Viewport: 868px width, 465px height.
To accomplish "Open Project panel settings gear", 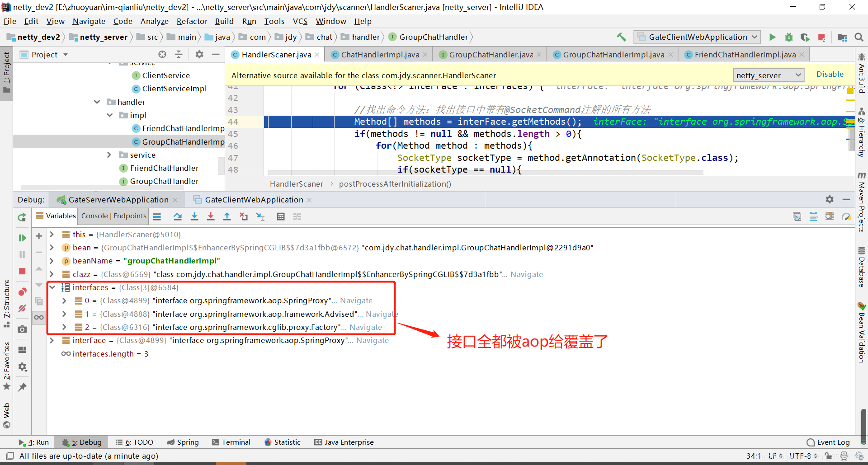I will pyautogui.click(x=199, y=54).
